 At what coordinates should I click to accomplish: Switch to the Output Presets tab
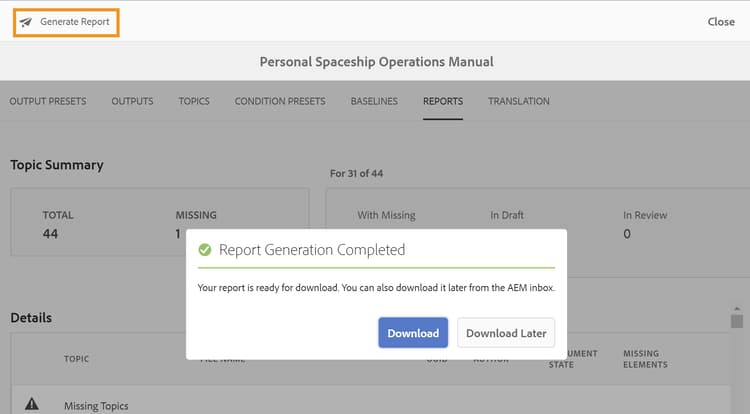(48, 101)
